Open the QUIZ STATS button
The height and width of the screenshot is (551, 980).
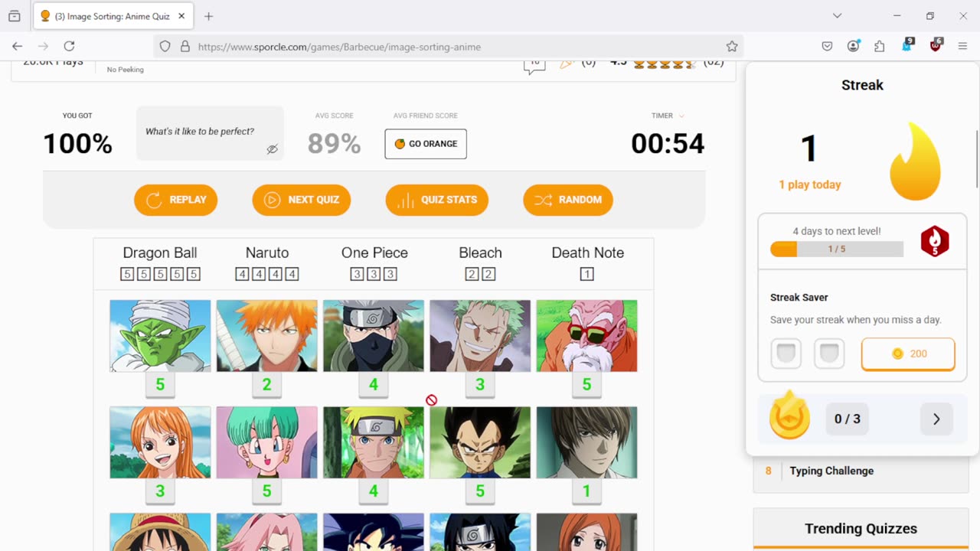436,200
